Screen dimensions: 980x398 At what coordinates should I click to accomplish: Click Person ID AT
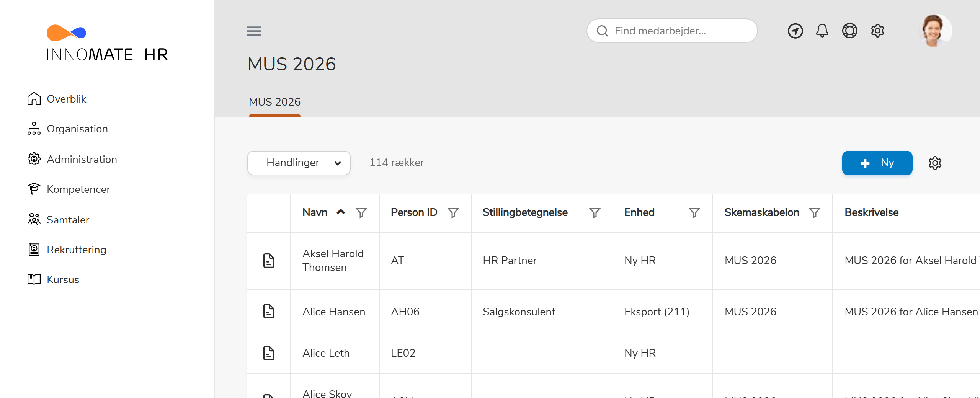[x=397, y=261]
